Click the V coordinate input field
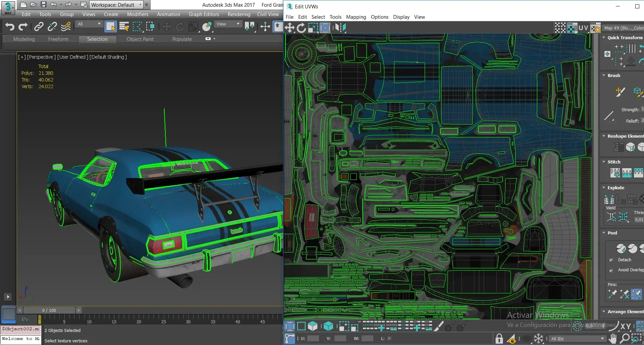Image resolution: width=644 pixels, height=345 pixels. pyautogui.click(x=340, y=338)
